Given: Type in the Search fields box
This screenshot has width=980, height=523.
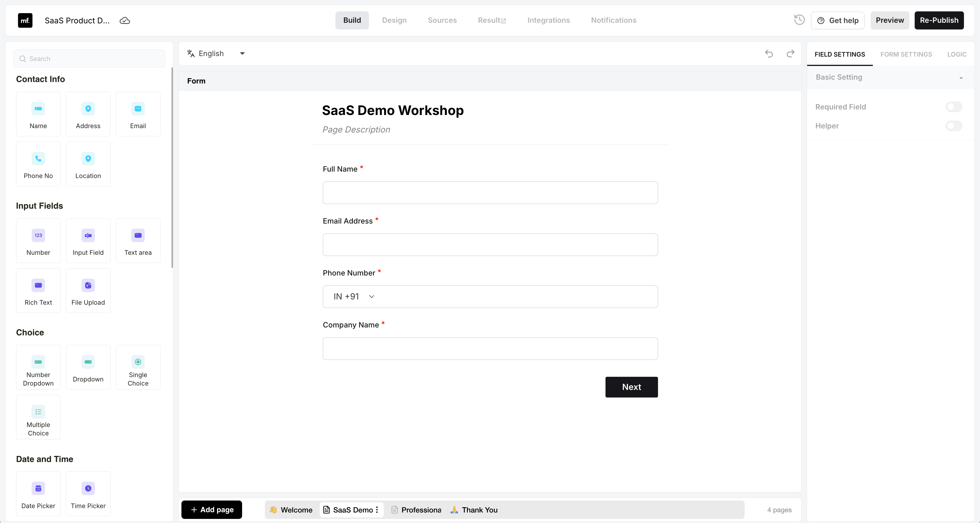Looking at the screenshot, I should 89,58.
